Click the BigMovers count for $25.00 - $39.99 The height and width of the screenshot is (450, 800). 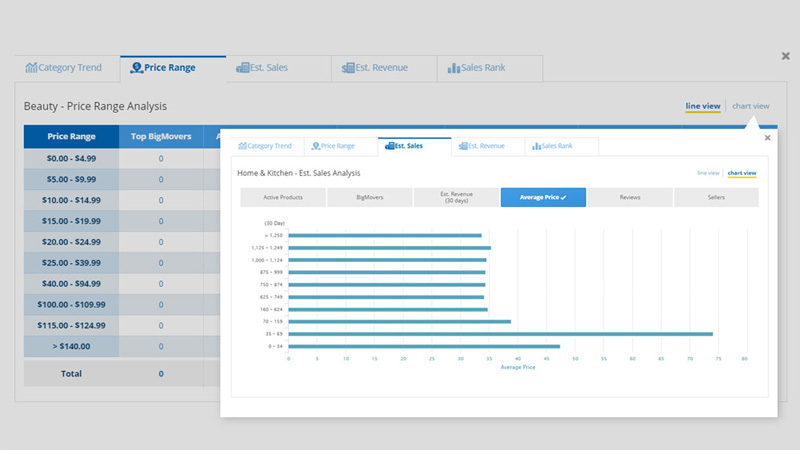[161, 263]
